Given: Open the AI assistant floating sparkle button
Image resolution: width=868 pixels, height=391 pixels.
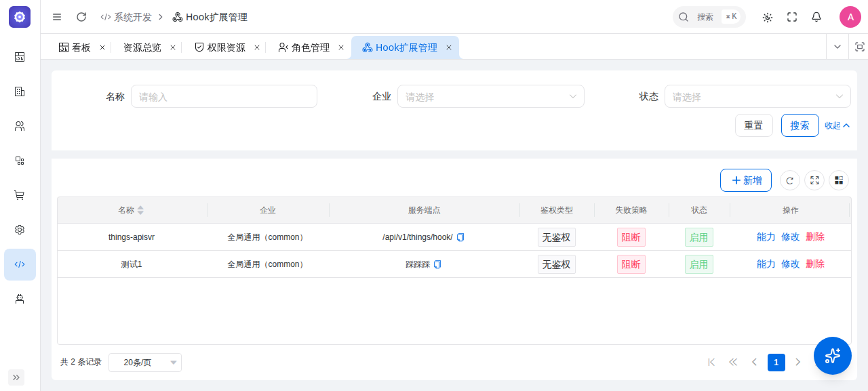Looking at the screenshot, I should point(833,356).
